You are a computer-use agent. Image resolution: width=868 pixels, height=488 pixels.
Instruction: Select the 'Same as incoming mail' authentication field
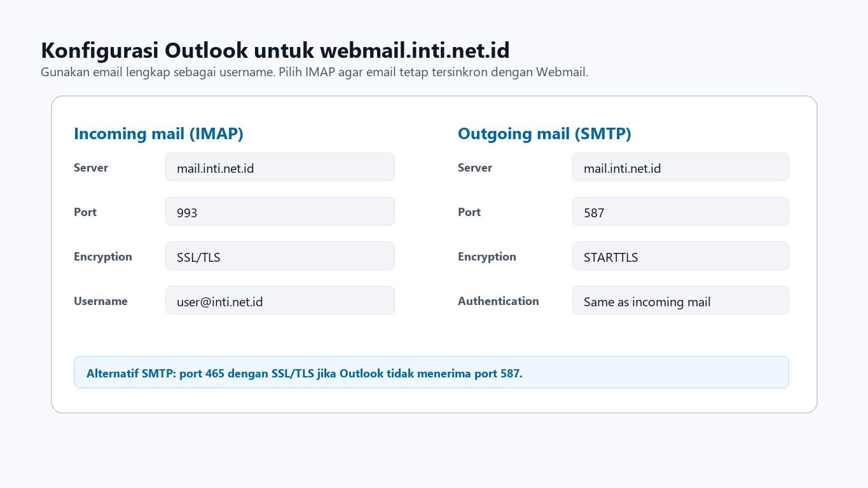coord(680,301)
